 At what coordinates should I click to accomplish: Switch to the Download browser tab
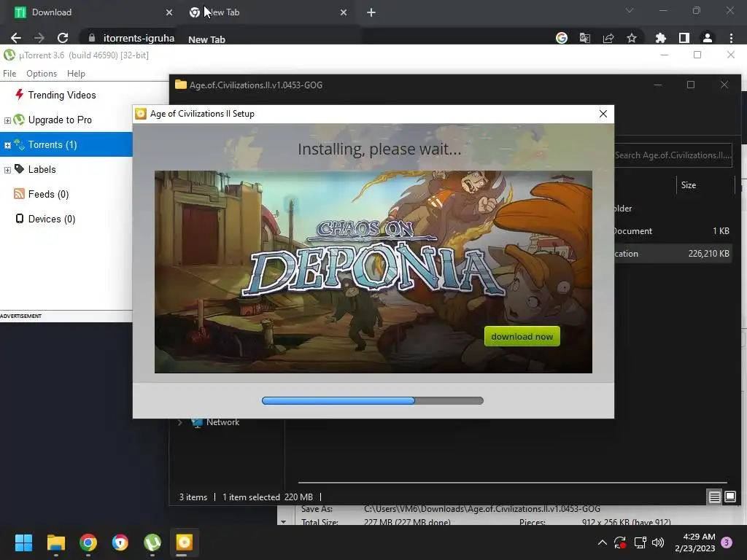(x=90, y=12)
